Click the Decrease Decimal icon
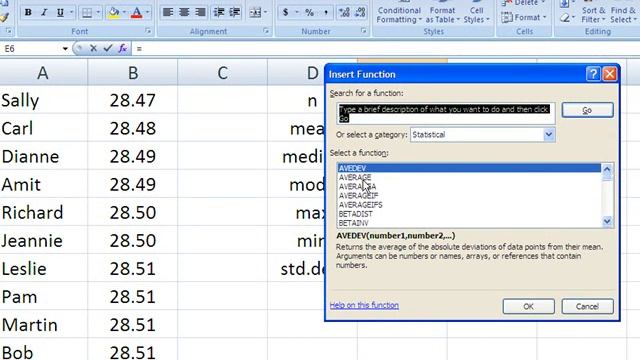This screenshot has height=360, width=640. 360,13
